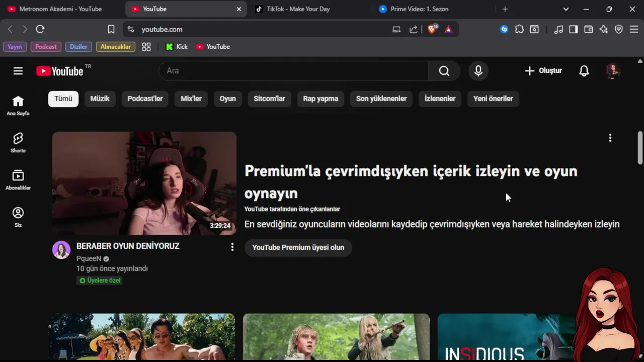Screen dimensions: 644x362
Task: Open the Podcast bookmark folder
Action: point(46,47)
